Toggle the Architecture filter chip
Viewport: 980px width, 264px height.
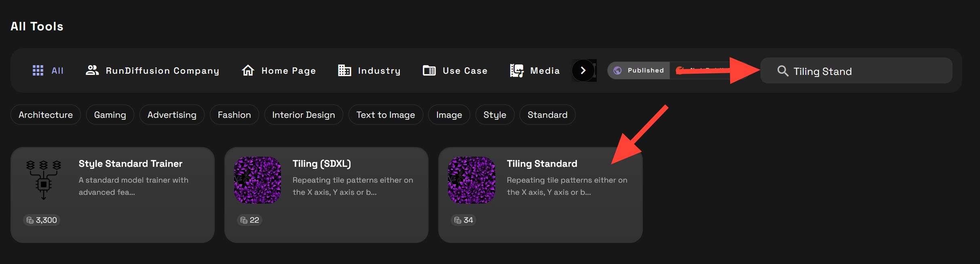46,115
